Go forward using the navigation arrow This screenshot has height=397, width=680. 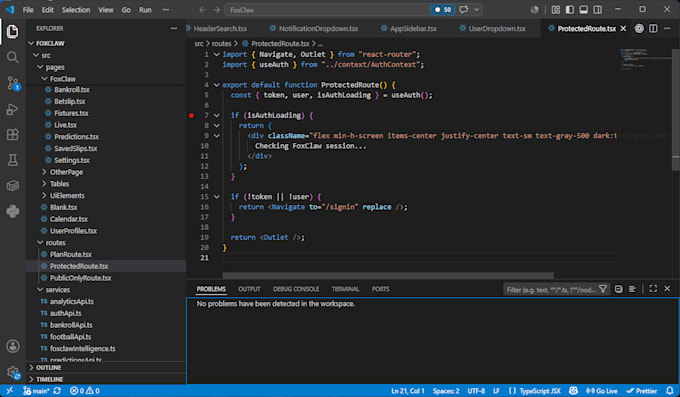click(216, 10)
